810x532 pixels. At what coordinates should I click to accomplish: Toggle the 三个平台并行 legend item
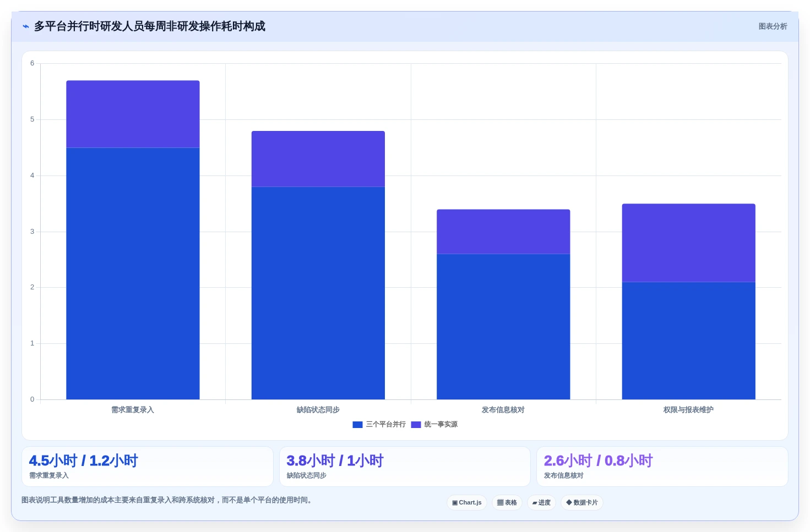tap(379, 424)
